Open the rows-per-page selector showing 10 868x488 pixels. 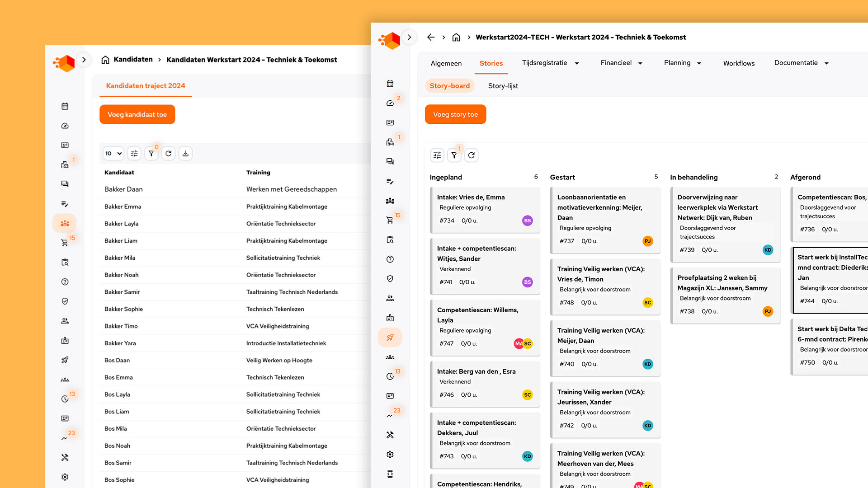tap(113, 154)
